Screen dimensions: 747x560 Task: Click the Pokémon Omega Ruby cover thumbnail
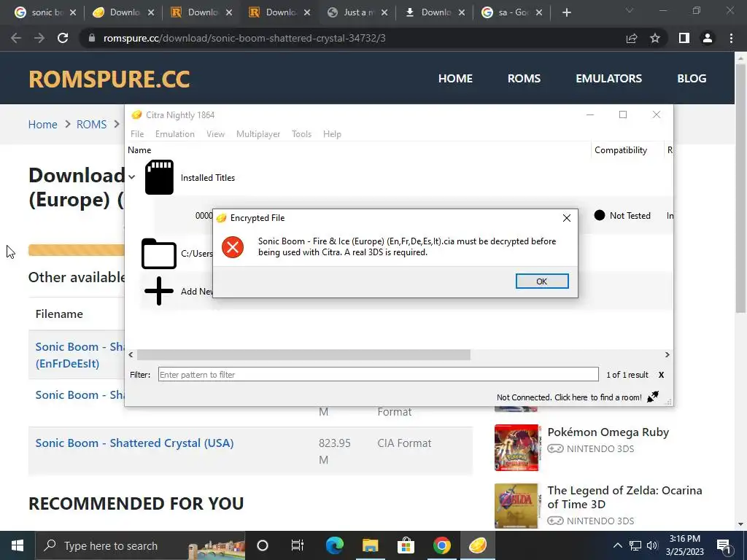[x=516, y=448]
